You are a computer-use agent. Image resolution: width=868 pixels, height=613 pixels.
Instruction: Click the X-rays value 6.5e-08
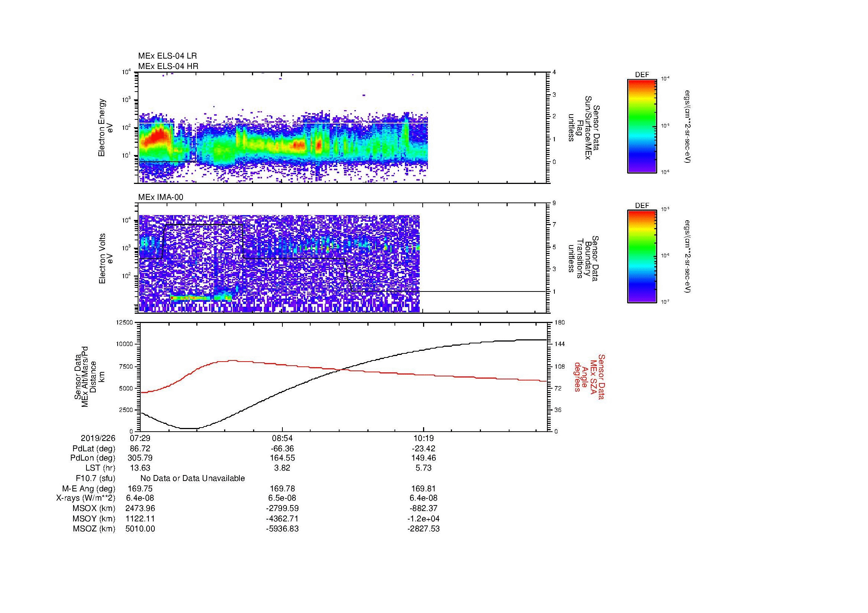pyautogui.click(x=282, y=498)
